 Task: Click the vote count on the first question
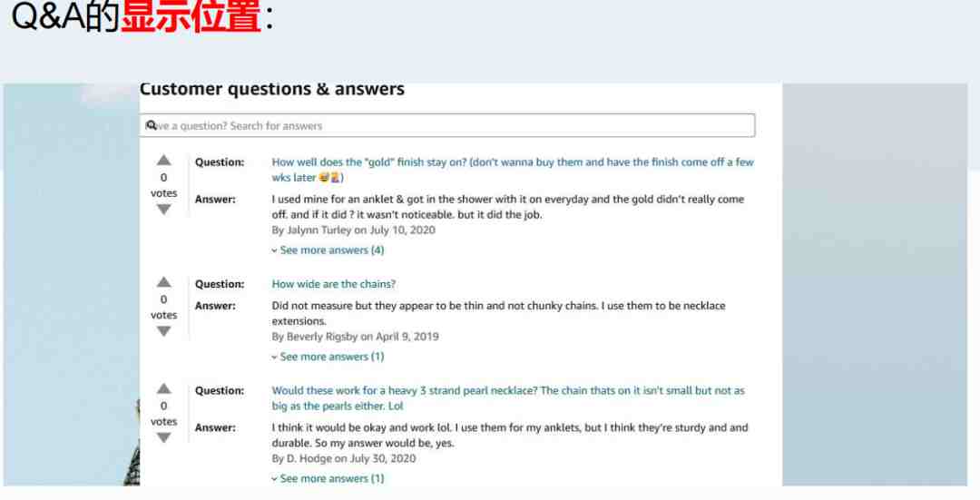[163, 178]
